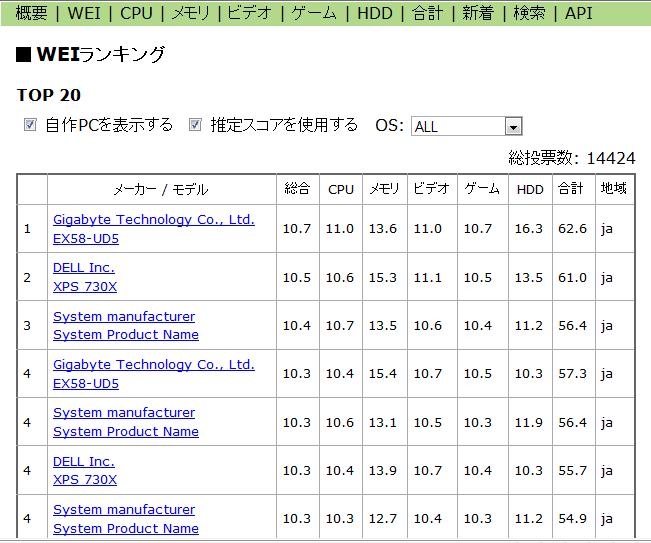Click the ビデオ column header in table
The height and width of the screenshot is (543, 651).
432,189
